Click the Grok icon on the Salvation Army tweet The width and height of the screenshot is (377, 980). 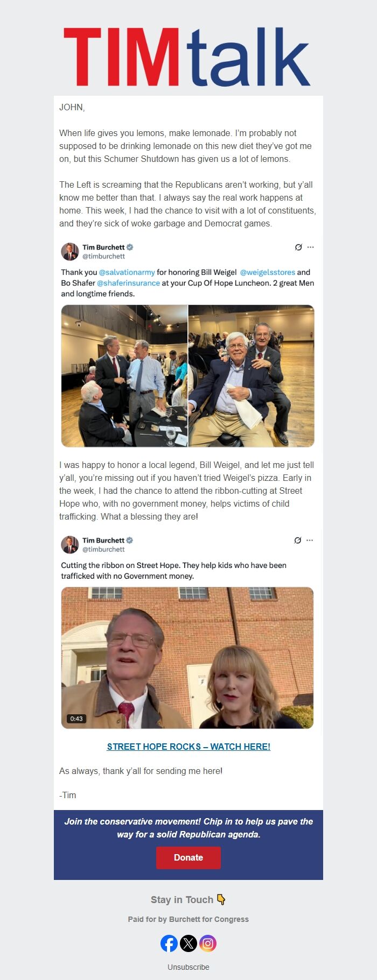tap(298, 247)
